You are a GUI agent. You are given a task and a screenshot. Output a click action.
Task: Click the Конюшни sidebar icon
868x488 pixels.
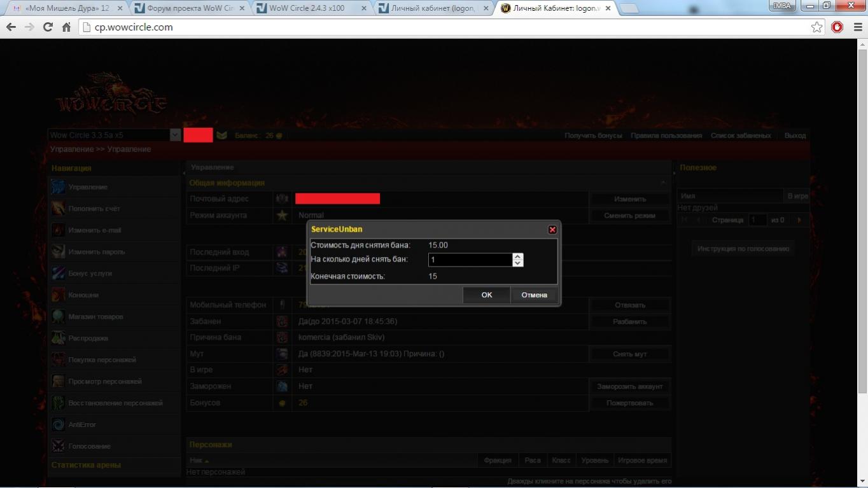pyautogui.click(x=58, y=295)
